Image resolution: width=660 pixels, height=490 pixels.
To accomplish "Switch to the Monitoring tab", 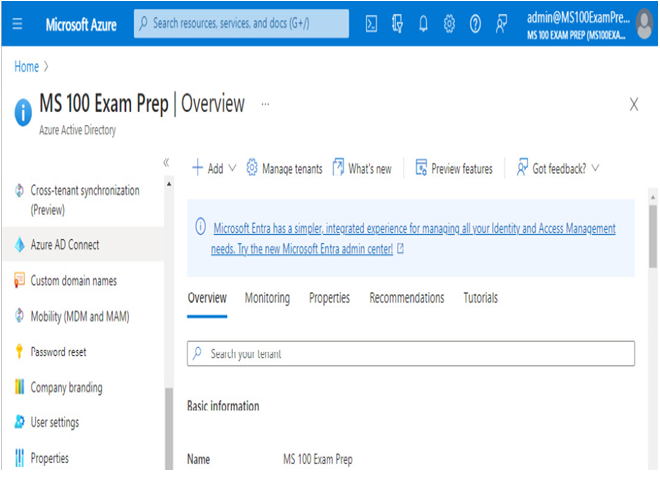I will [x=267, y=298].
